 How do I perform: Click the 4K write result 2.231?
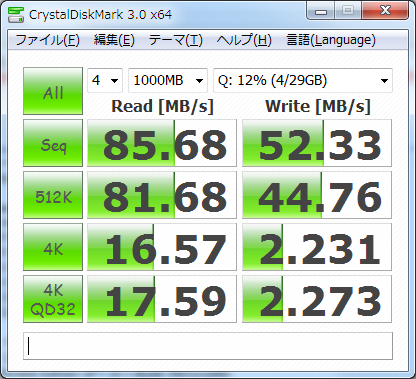tap(317, 247)
